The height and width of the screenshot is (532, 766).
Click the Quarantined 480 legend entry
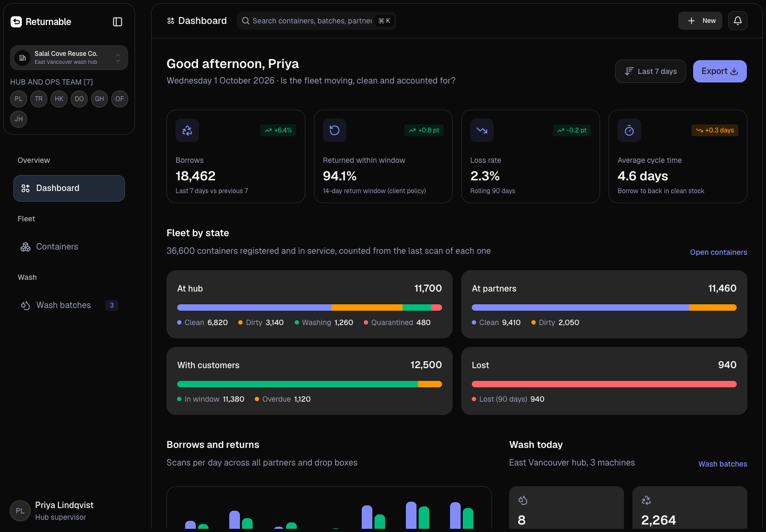397,322
